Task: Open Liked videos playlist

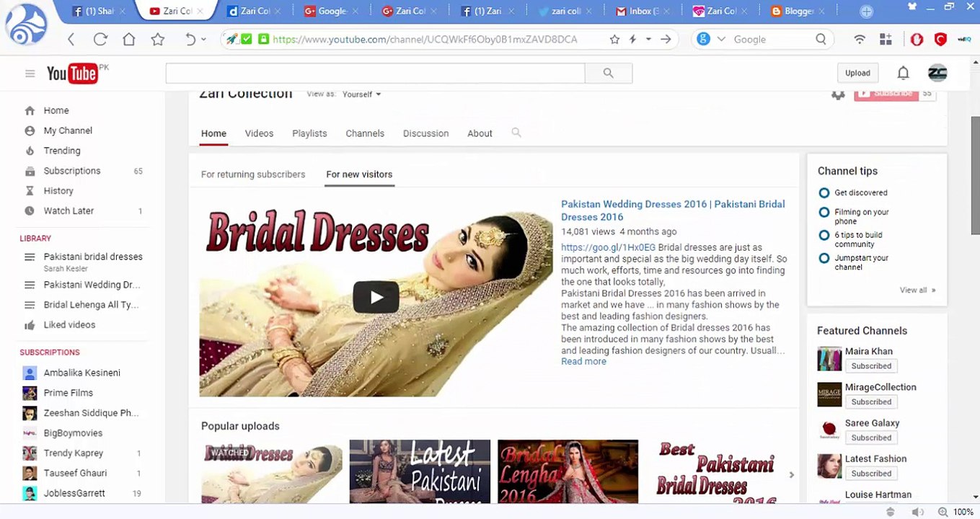Action: (69, 325)
